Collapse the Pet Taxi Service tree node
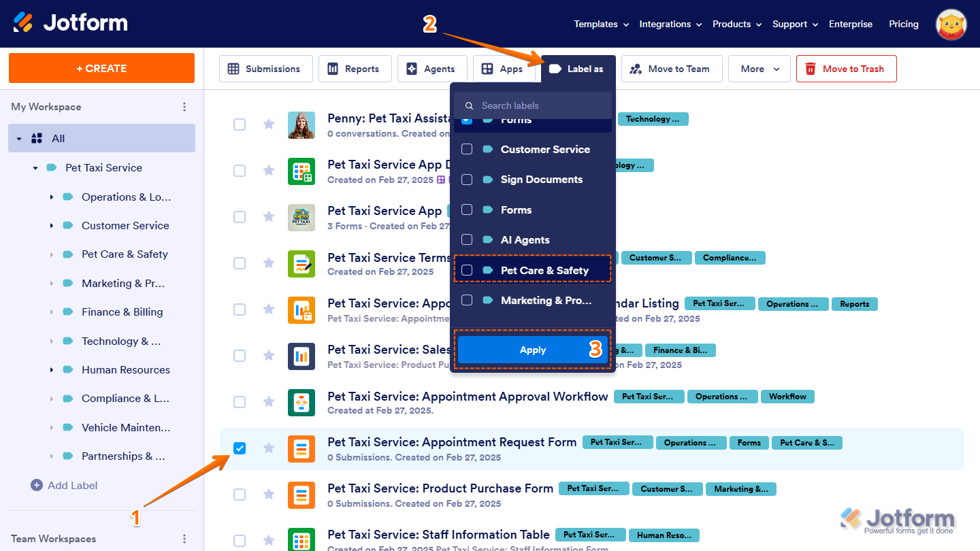The height and width of the screenshot is (551, 980). 35,168
